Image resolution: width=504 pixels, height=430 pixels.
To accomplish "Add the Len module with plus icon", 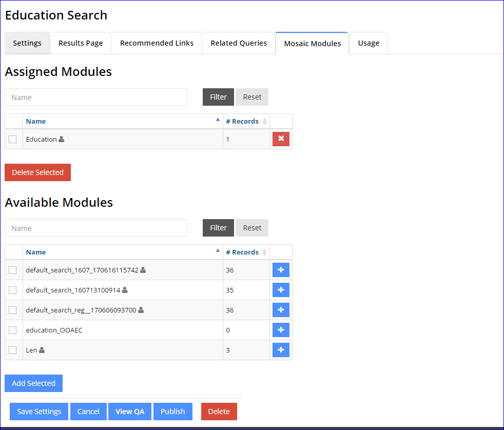I will coord(281,350).
